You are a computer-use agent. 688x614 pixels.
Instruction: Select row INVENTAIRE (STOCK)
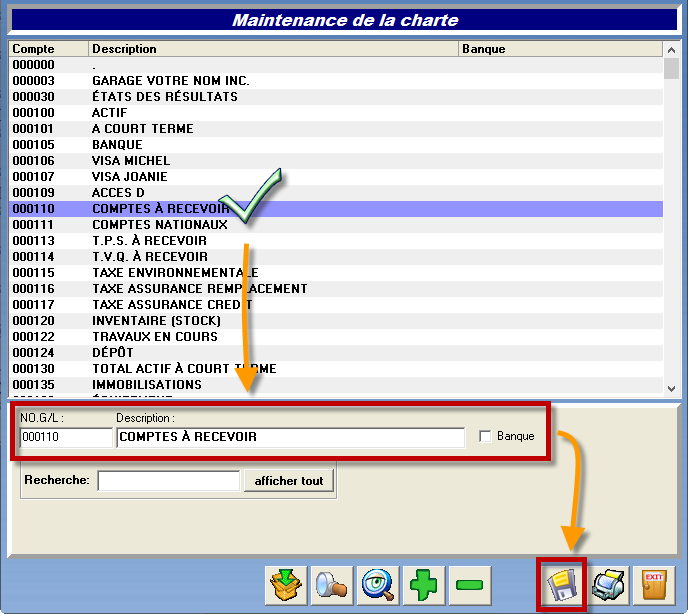[x=336, y=321]
